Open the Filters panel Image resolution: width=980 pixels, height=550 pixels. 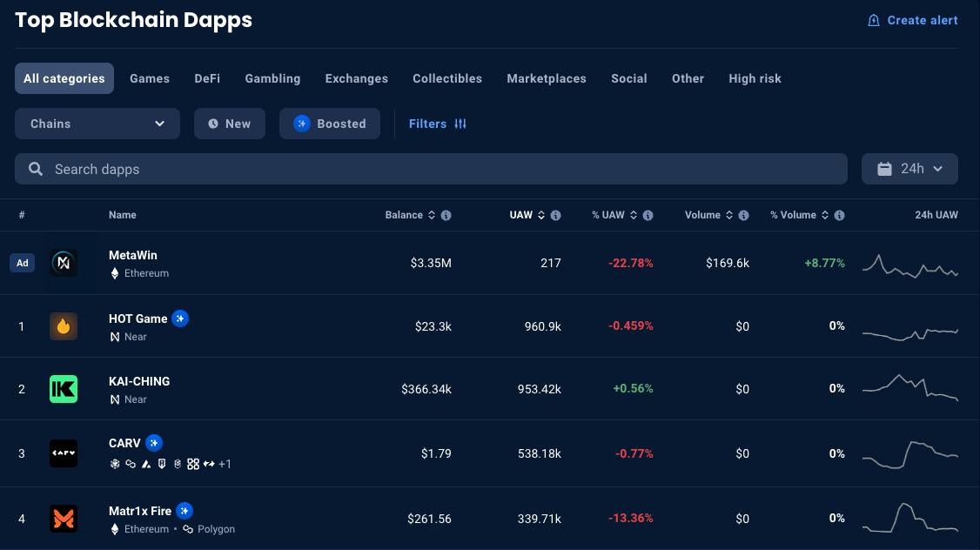[x=438, y=124]
